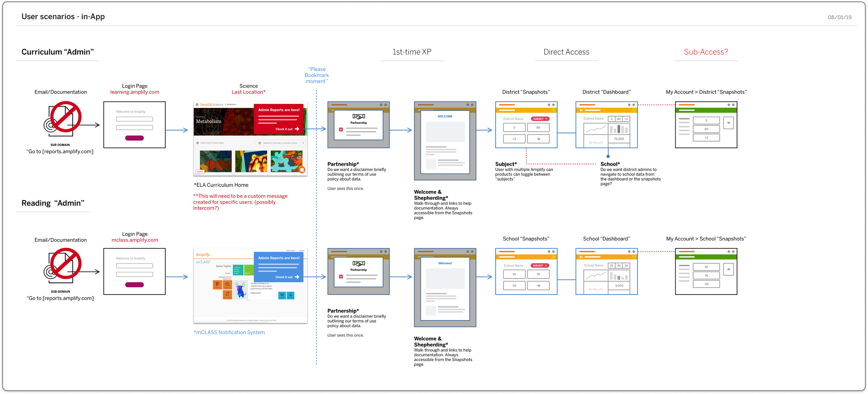Viewport: 868px width, 394px height.
Task: Click the arrow cell in School Snapshots grid
Action: (538, 286)
